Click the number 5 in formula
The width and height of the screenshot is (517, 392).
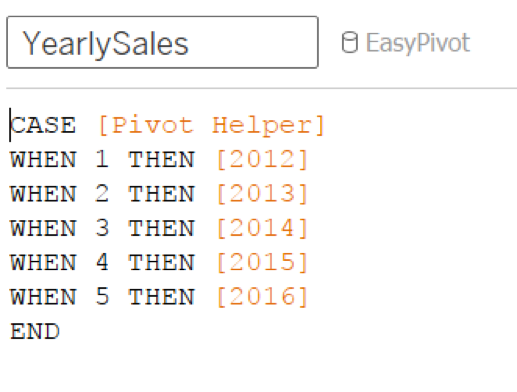(x=102, y=297)
